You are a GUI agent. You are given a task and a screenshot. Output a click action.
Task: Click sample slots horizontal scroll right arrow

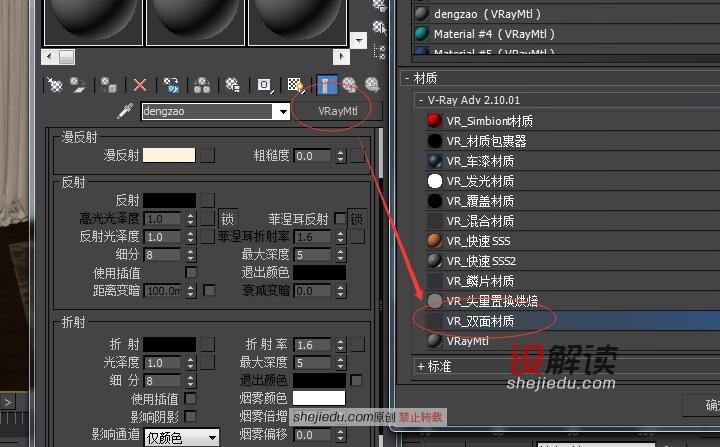click(341, 57)
